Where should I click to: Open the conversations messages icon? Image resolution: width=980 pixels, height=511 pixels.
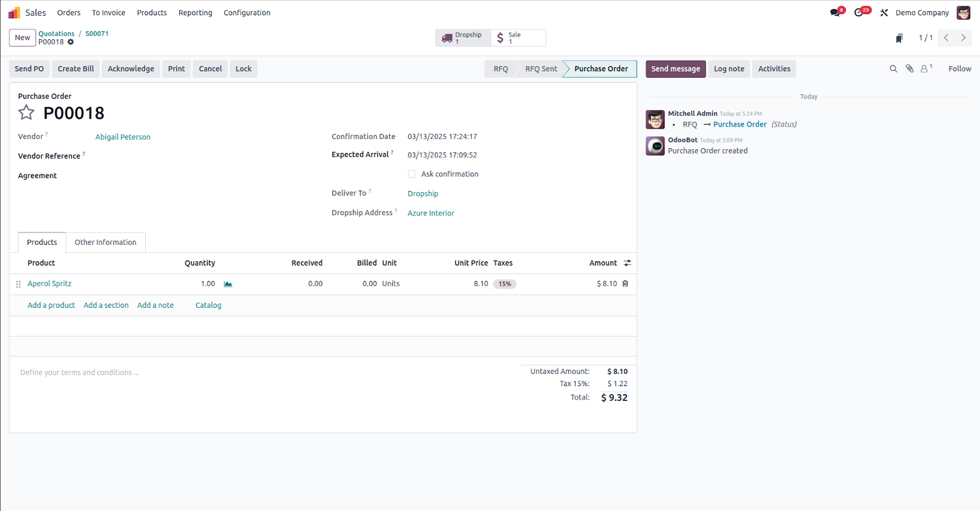pyautogui.click(x=836, y=12)
